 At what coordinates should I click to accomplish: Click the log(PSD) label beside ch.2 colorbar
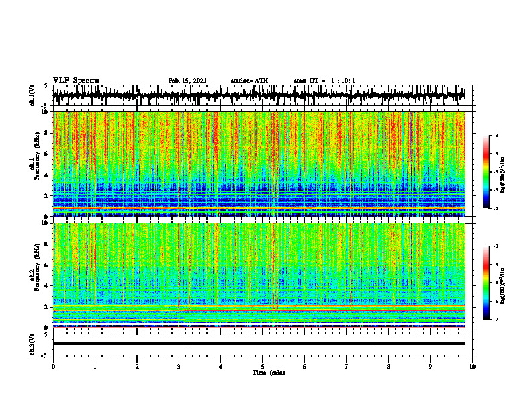tap(503, 285)
